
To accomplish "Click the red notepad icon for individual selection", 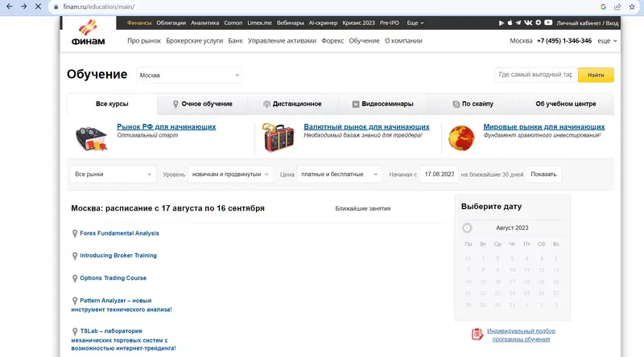I will tap(477, 334).
